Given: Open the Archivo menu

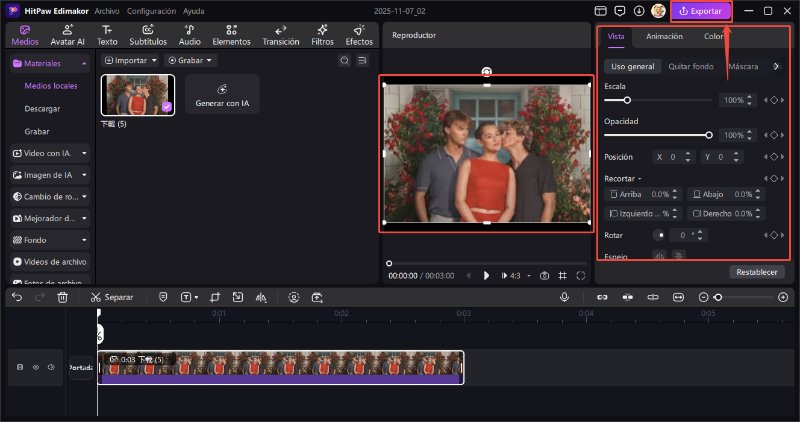Looking at the screenshot, I should (107, 11).
